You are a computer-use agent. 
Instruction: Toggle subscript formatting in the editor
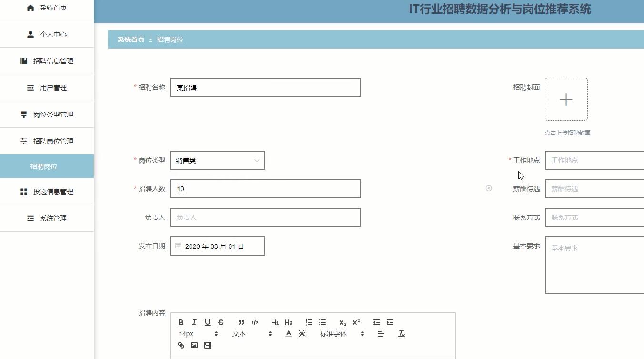(342, 322)
